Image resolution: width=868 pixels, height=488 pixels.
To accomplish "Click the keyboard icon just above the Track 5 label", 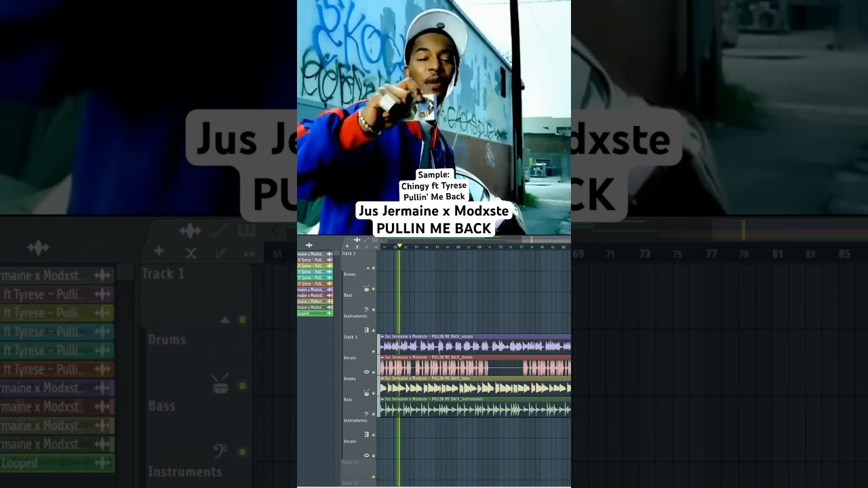I will [367, 330].
